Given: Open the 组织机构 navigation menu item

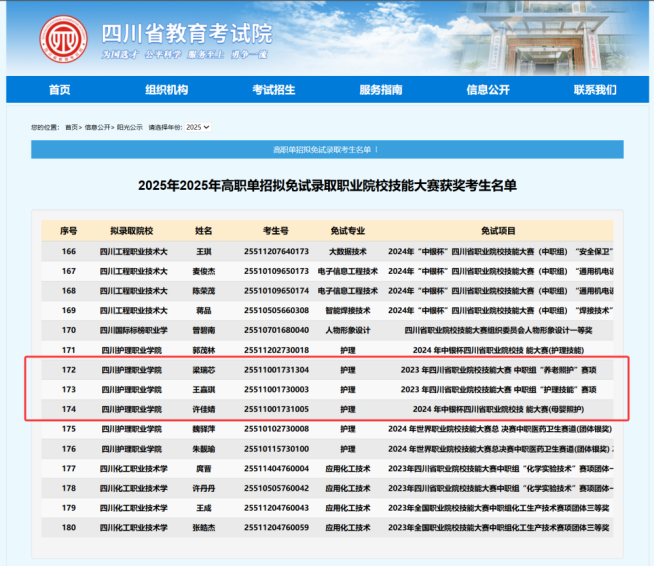Looking at the screenshot, I should point(166,90).
